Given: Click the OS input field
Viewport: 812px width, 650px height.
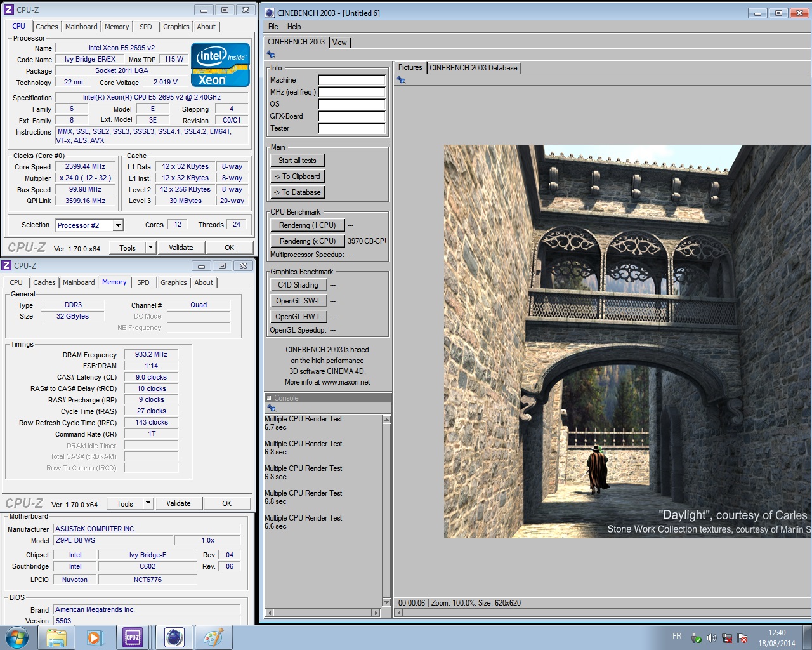Looking at the screenshot, I should tap(351, 104).
